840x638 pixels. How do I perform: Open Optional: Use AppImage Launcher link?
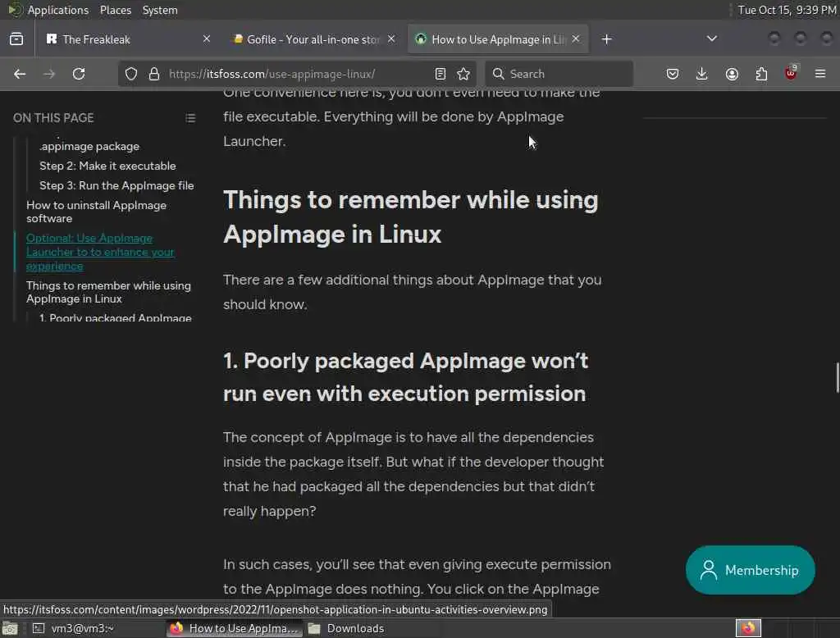tap(100, 252)
